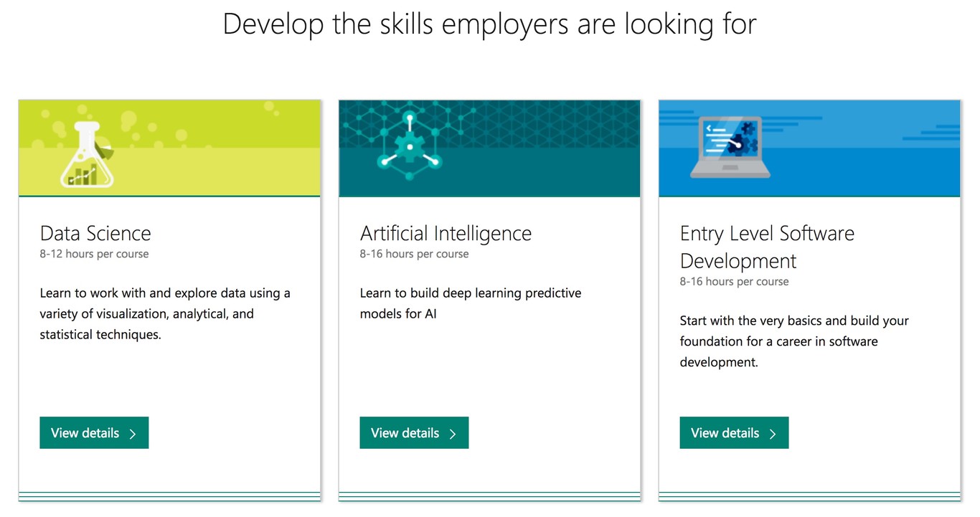Viewport: 980px width, 517px height.
Task: Click the deep learning predictive models description
Action: [471, 303]
